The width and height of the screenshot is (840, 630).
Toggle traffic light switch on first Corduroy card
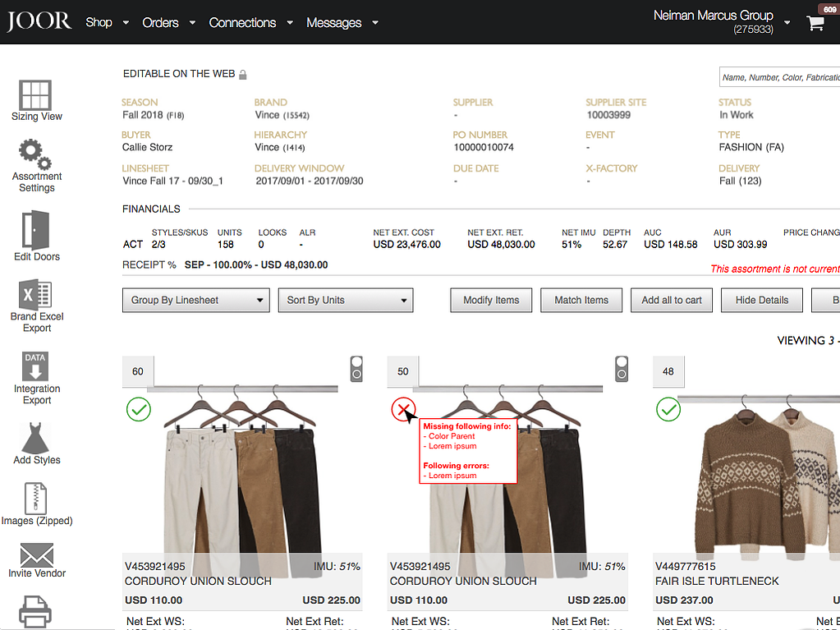(356, 369)
